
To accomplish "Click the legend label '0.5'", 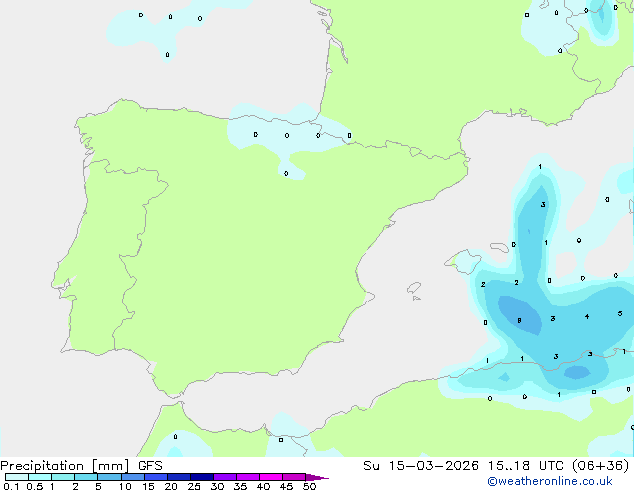I will pyautogui.click(x=35, y=486).
